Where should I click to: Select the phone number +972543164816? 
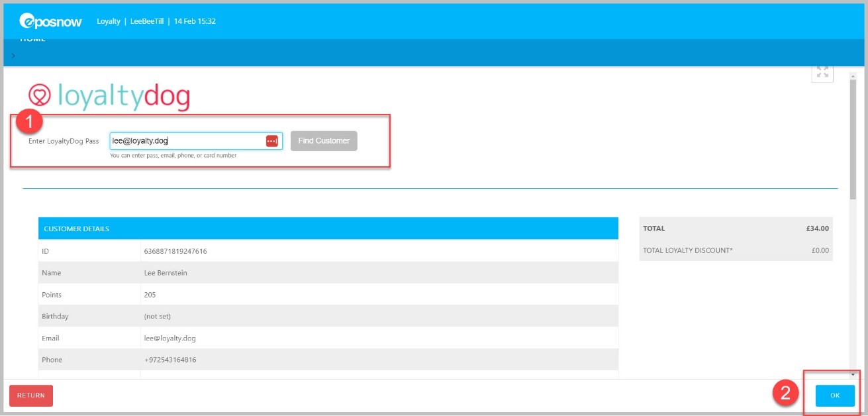point(170,360)
